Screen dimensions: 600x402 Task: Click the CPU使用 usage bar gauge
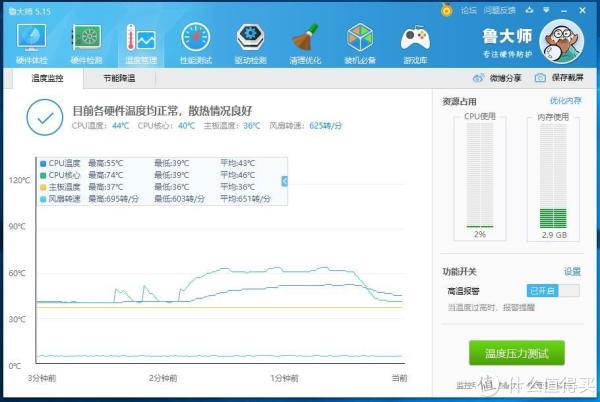(480, 175)
